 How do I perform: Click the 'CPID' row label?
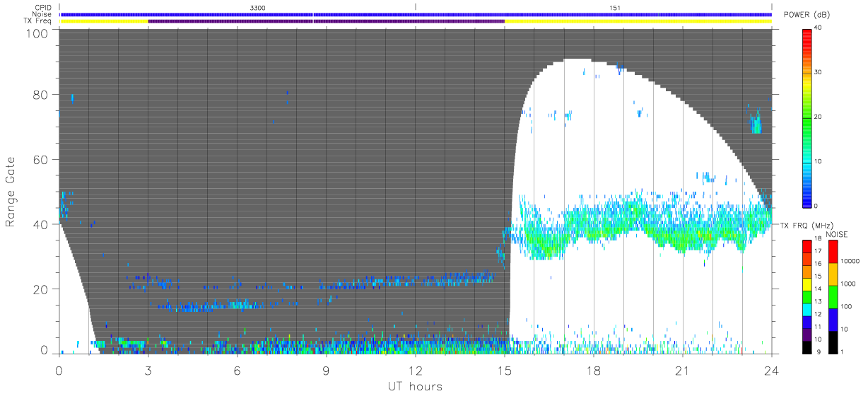45,7
